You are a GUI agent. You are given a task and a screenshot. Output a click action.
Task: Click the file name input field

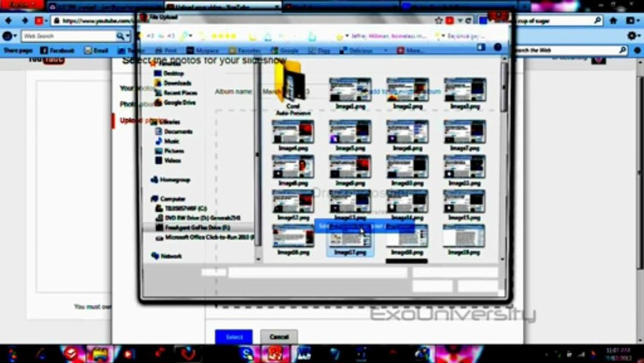pyautogui.click(x=317, y=273)
